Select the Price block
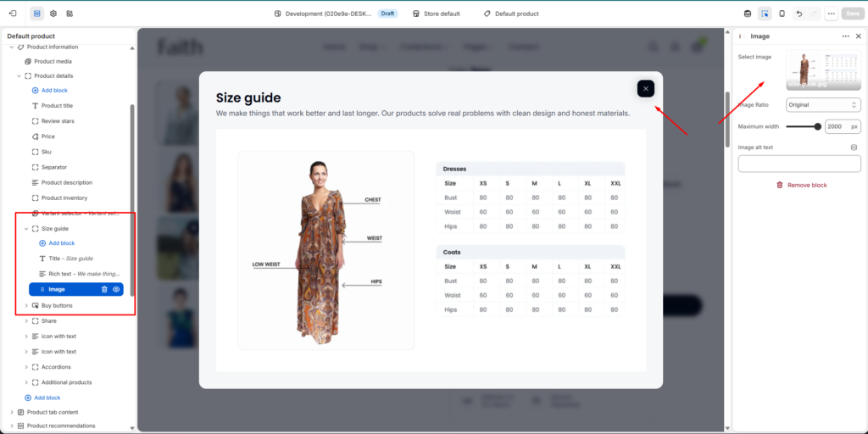 (48, 136)
